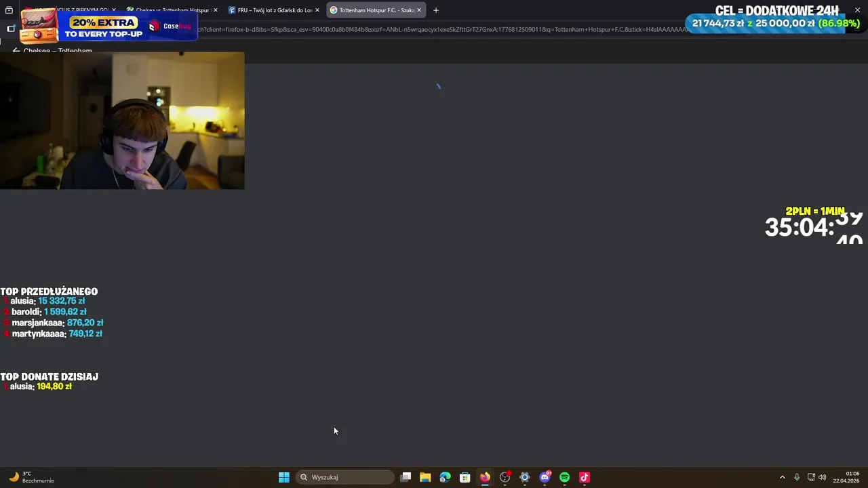The width and height of the screenshot is (868, 488).
Task: Click the Wyszukaj taskbar search box
Action: (x=344, y=477)
